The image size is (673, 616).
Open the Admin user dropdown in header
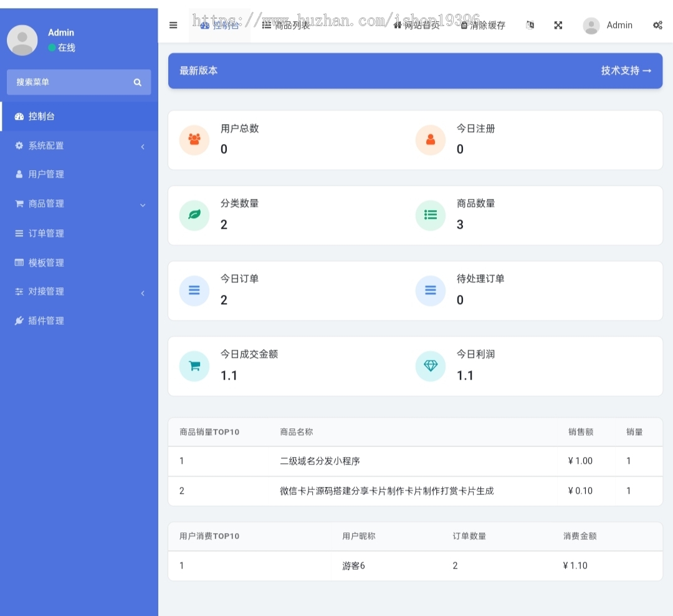pos(608,26)
